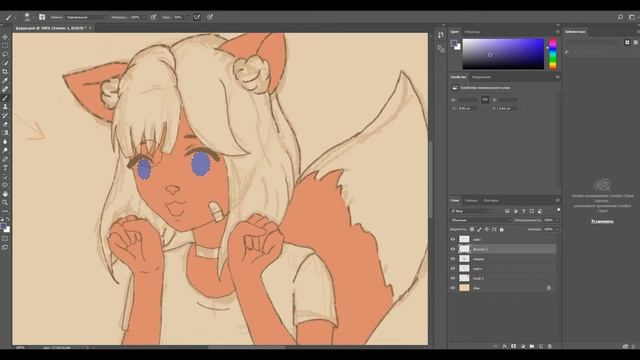The image size is (640, 360).
Task: Select the Lasso tool
Action: tap(5, 54)
